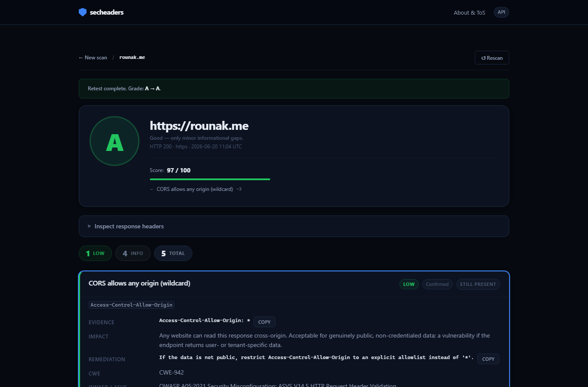Image resolution: width=588 pixels, height=387 pixels.
Task: Click the CORS allows any origin deduction line
Action: point(196,189)
